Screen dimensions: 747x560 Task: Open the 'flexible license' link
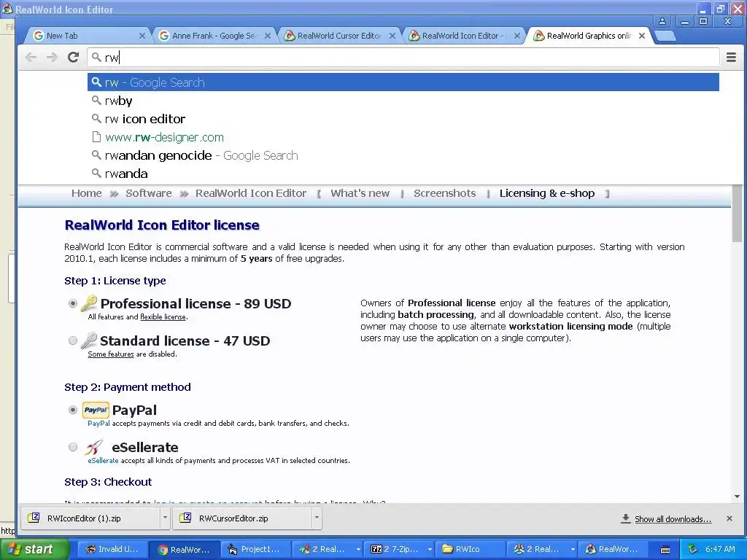click(x=163, y=317)
